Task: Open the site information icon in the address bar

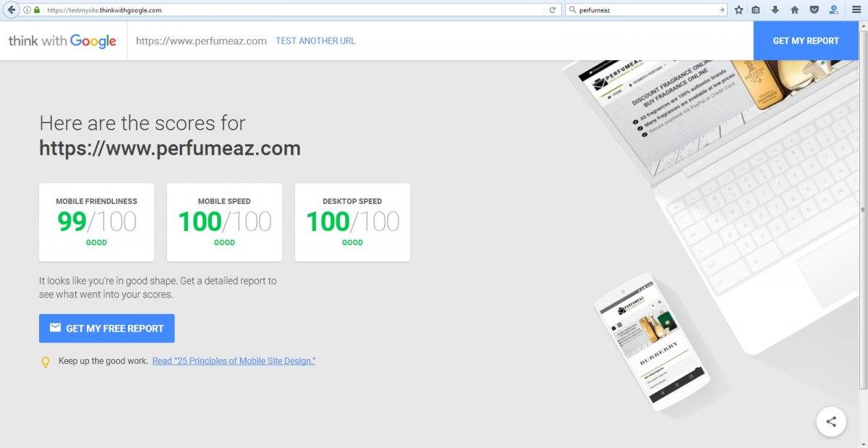Action: [27, 10]
